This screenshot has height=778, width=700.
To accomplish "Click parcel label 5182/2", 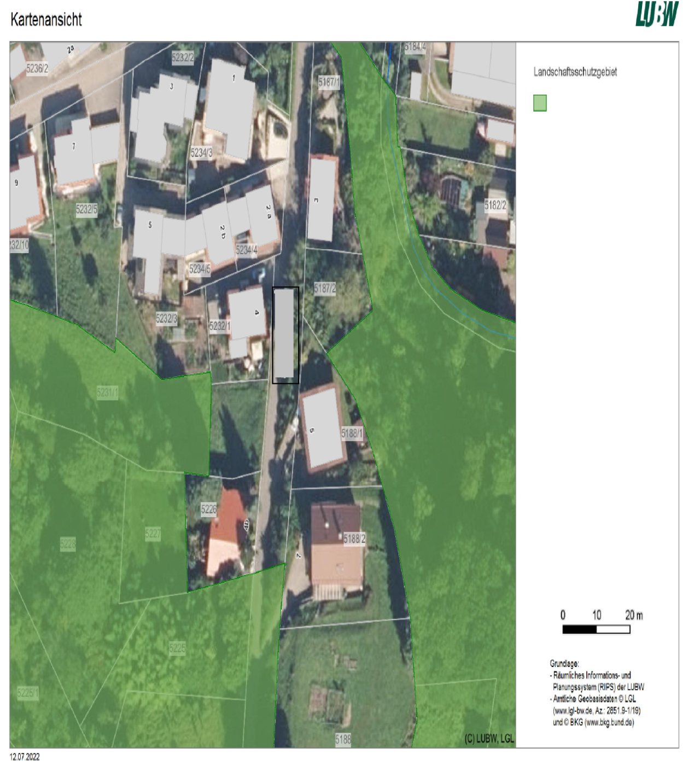I will coord(495,205).
